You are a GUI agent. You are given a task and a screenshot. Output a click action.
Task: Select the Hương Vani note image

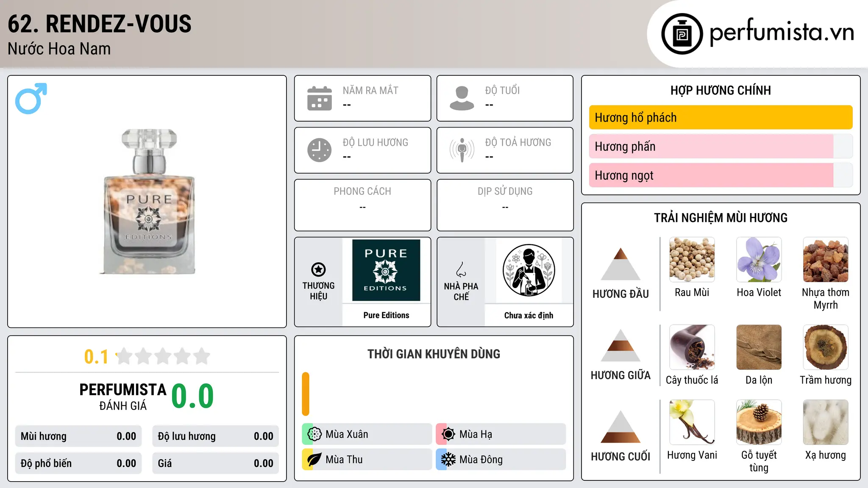(x=692, y=422)
